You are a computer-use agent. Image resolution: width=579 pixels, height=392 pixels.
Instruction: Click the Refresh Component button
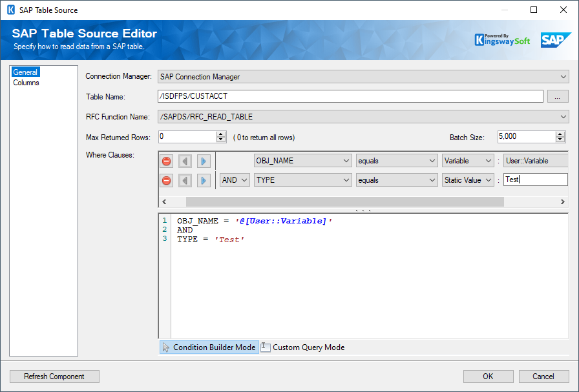pyautogui.click(x=54, y=377)
